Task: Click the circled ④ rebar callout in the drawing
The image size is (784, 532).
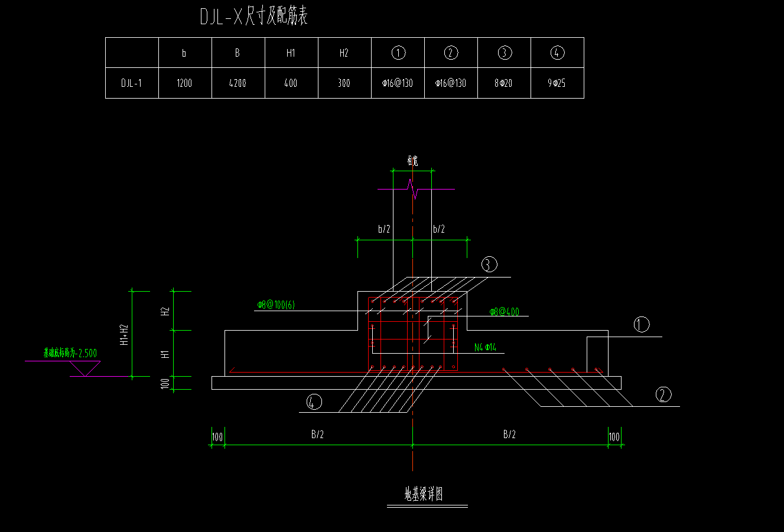Action: (x=314, y=403)
